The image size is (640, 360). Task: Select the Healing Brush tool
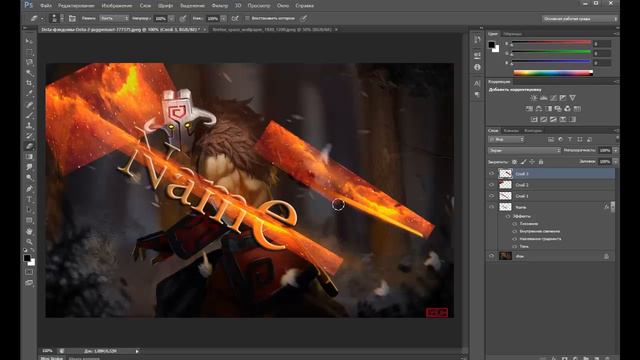29,104
